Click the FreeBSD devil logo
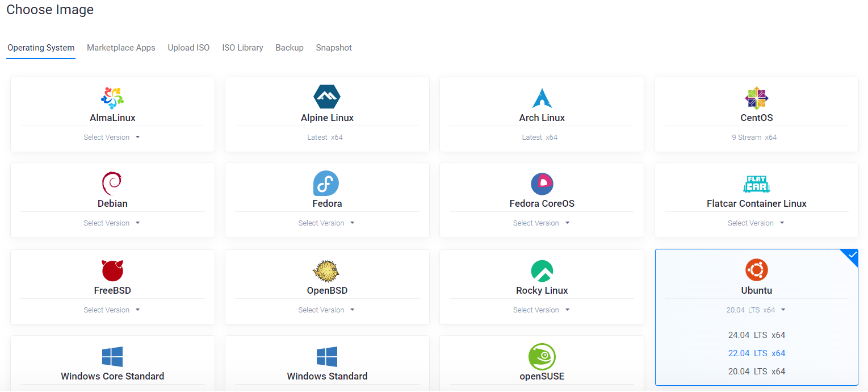This screenshot has height=392, width=868. [112, 270]
